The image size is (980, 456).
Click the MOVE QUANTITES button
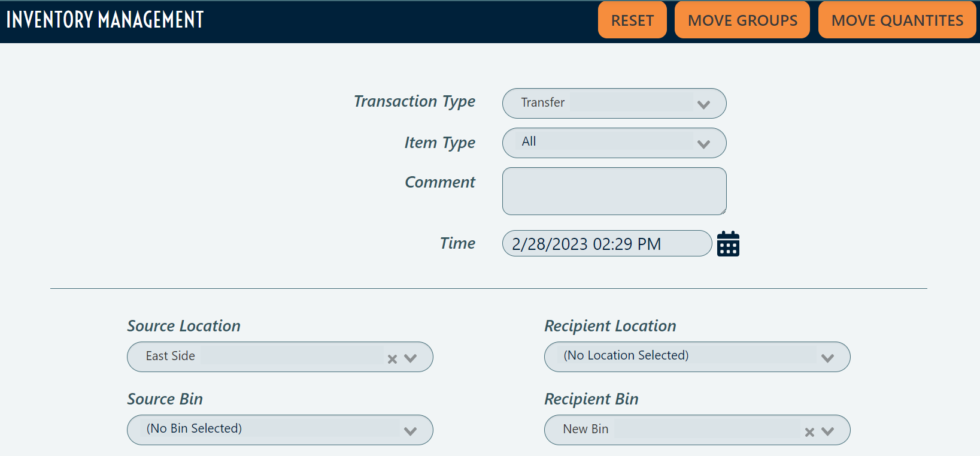(896, 20)
